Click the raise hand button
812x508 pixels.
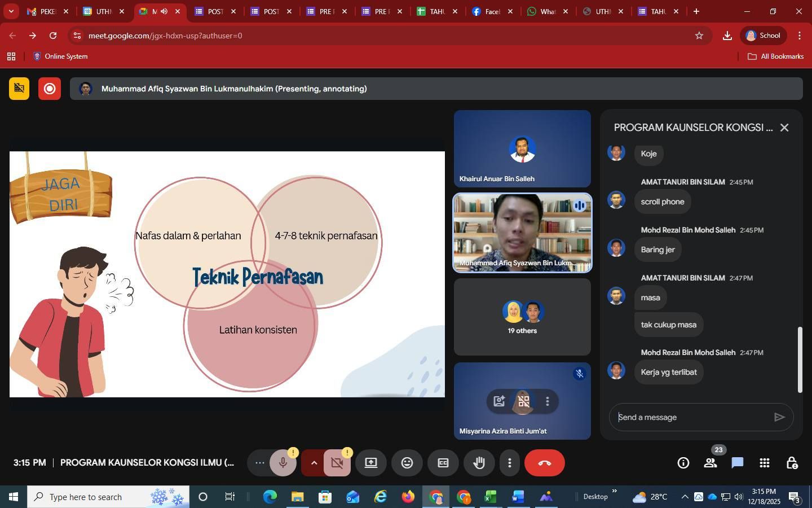479,463
